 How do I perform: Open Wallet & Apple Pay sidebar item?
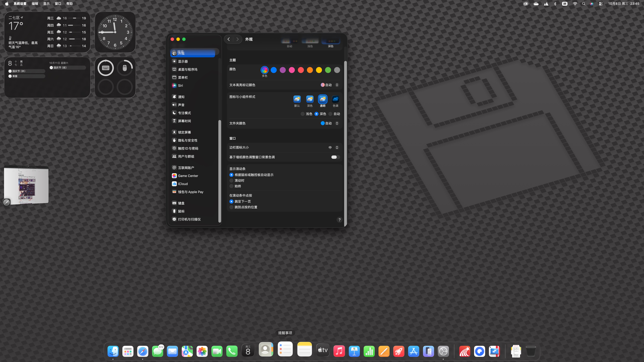[x=190, y=192]
